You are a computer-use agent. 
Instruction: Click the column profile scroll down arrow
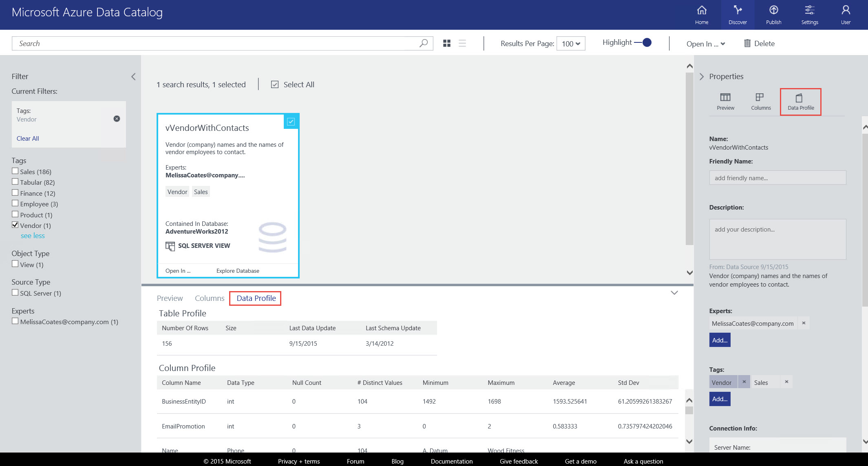(x=689, y=441)
